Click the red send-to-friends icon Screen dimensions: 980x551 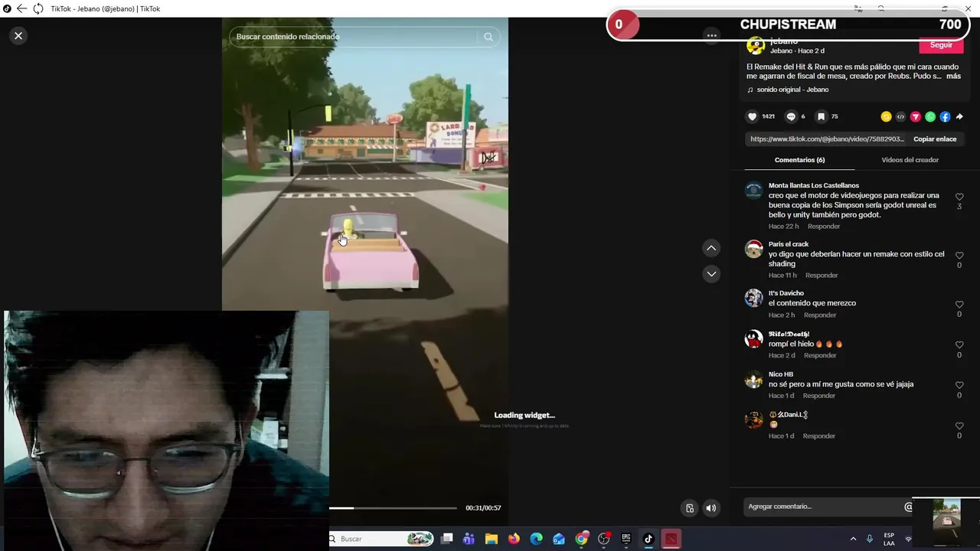coord(915,117)
